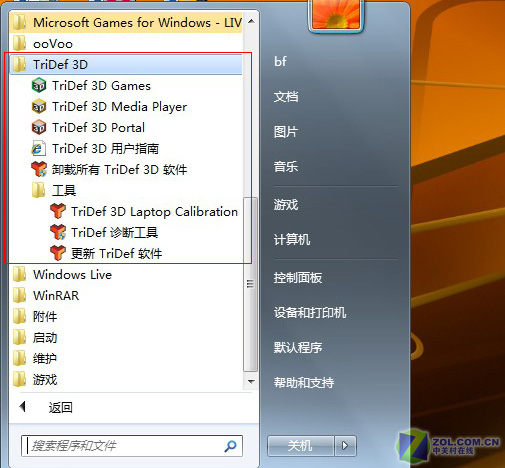Click the TriDef 3D Games cube icon
505x468 pixels.
(39, 86)
